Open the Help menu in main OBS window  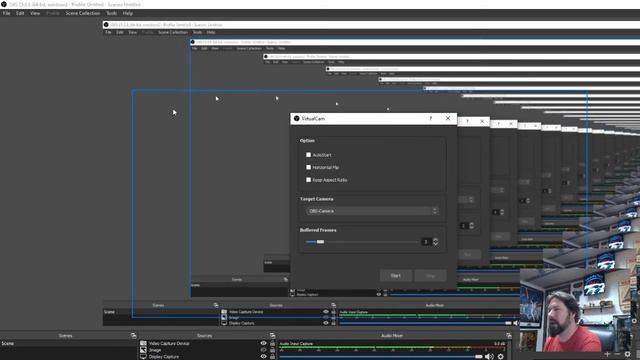tap(128, 13)
